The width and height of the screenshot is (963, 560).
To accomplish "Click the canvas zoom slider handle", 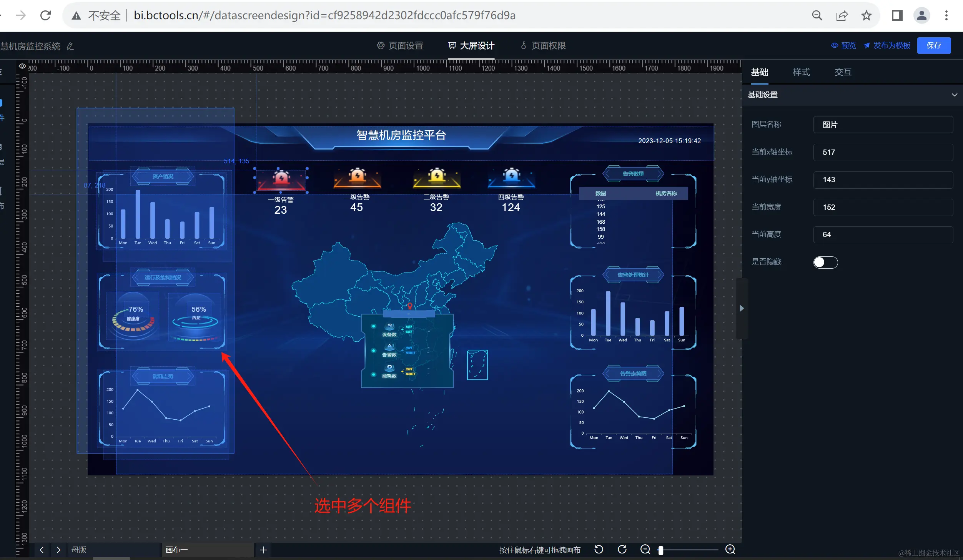I will pos(660,550).
